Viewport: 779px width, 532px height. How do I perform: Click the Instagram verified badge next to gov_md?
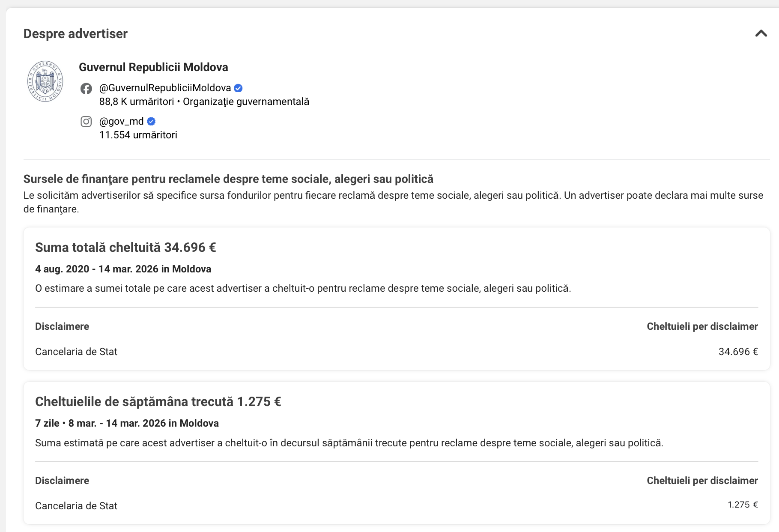[x=151, y=122]
